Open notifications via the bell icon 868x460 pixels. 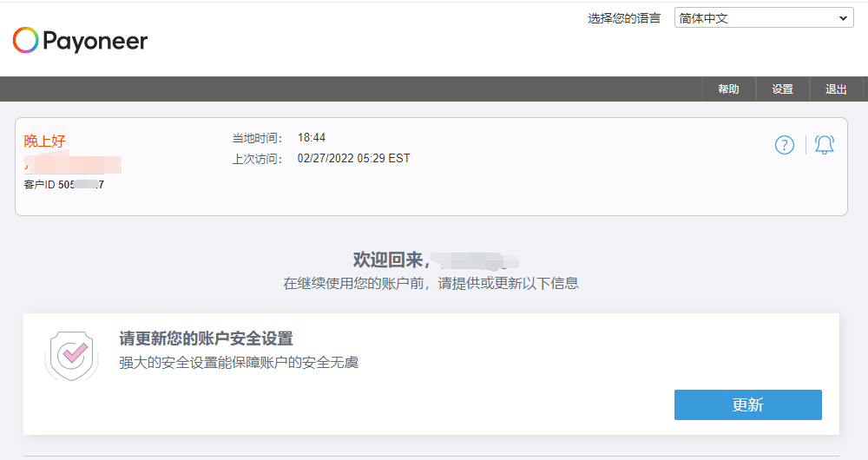tap(824, 145)
